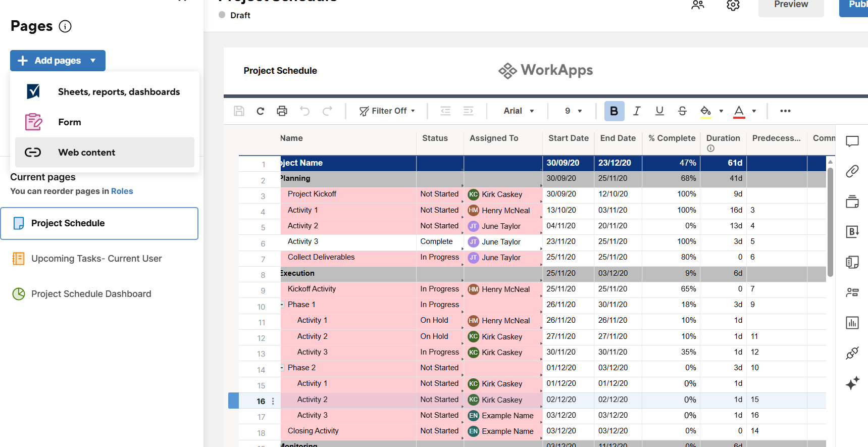Click the text font color swatch
The image size is (868, 447).
[739, 112]
